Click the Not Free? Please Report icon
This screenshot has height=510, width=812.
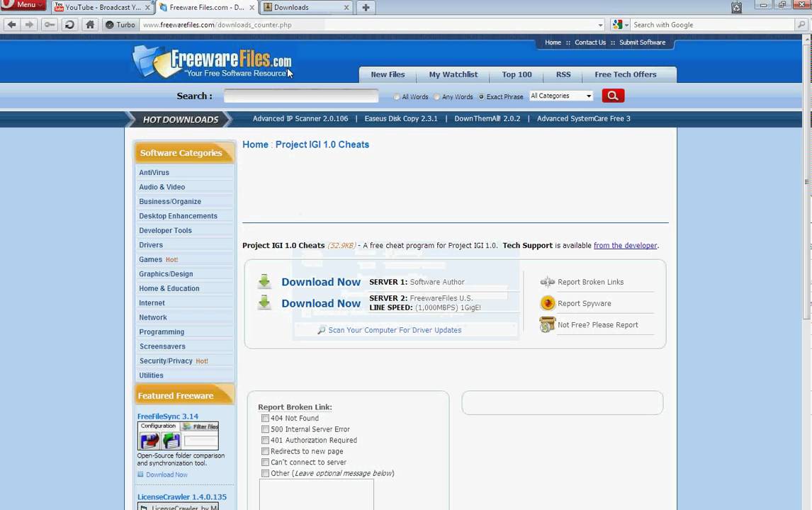[x=548, y=324]
